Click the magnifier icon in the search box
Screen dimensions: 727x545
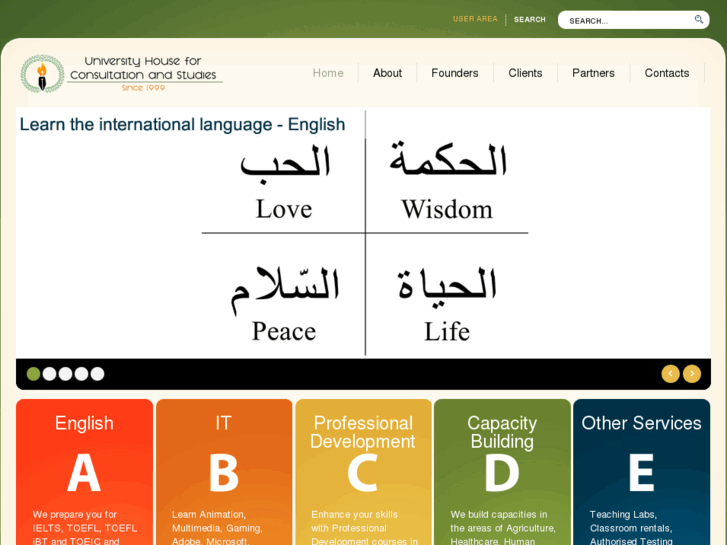[x=699, y=19]
